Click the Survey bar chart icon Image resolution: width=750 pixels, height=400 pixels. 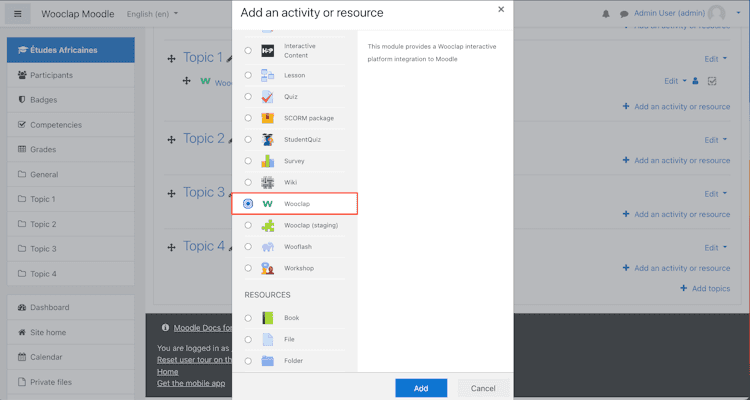(267, 161)
